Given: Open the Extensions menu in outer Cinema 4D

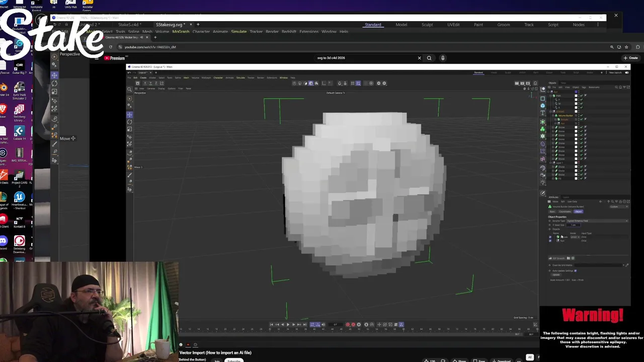Looking at the screenshot, I should [309, 32].
